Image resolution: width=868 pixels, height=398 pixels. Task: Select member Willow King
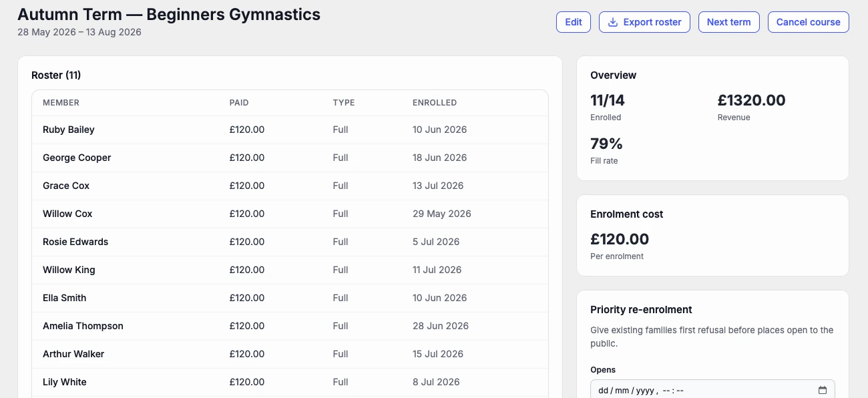[69, 270]
